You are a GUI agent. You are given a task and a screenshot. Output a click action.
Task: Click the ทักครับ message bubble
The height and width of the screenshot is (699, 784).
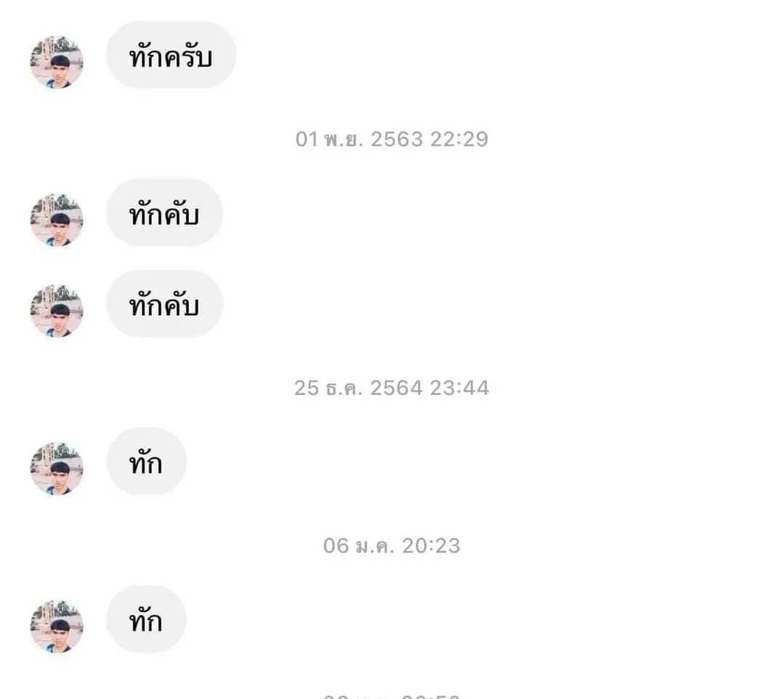(171, 56)
